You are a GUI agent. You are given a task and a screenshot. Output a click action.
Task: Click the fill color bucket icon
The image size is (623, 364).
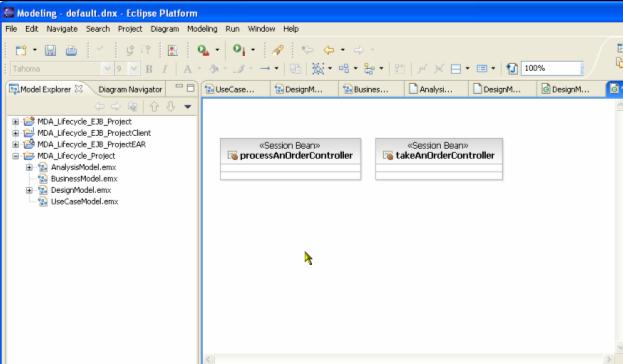(x=215, y=69)
